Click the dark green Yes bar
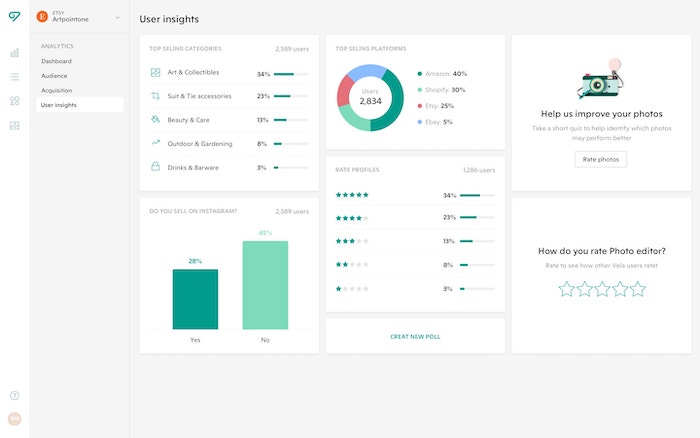Viewport: 700px width, 438px height. [196, 299]
